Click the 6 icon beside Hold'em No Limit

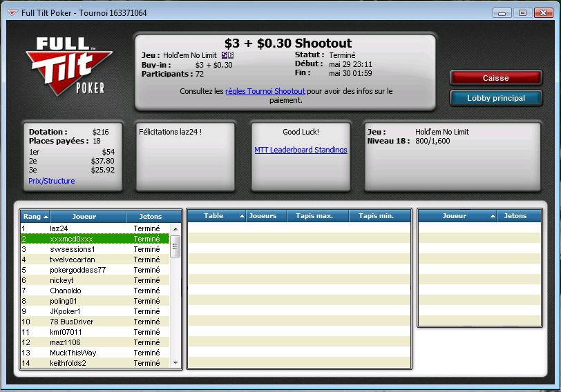(231, 55)
